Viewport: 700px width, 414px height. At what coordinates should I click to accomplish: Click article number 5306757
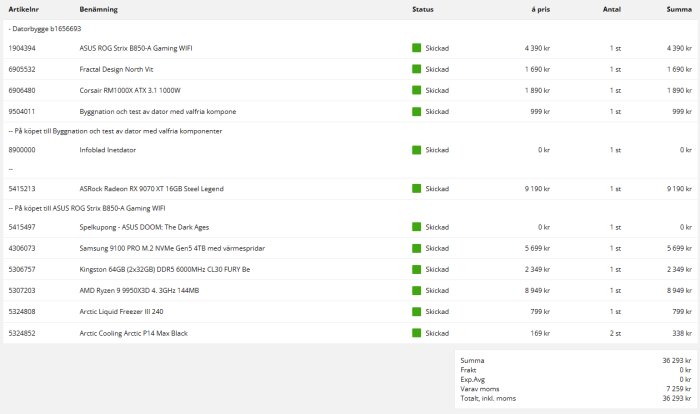coord(22,269)
